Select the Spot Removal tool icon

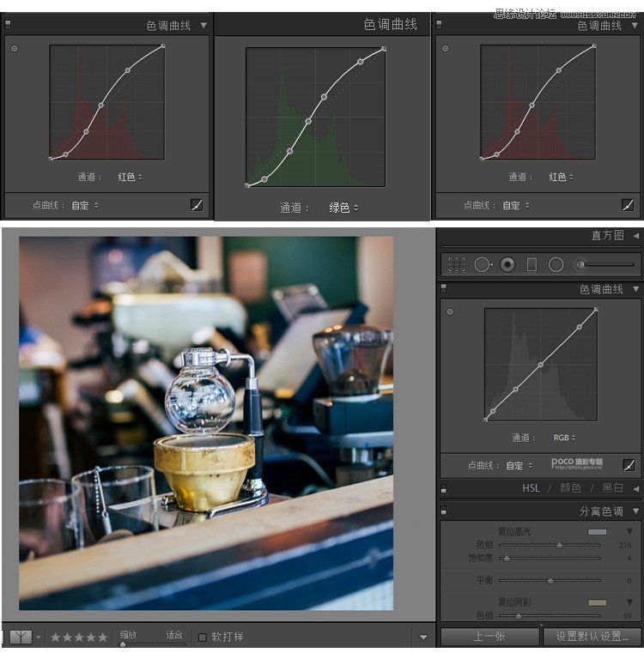483,264
